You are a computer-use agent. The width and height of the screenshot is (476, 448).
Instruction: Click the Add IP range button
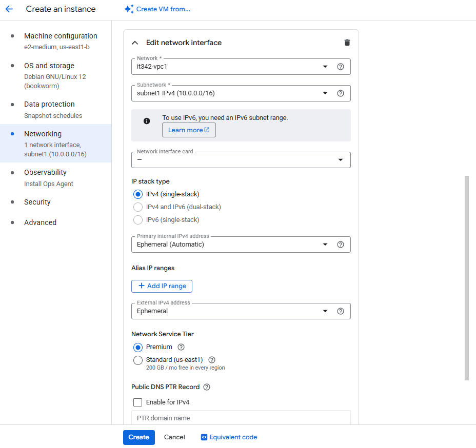click(162, 286)
